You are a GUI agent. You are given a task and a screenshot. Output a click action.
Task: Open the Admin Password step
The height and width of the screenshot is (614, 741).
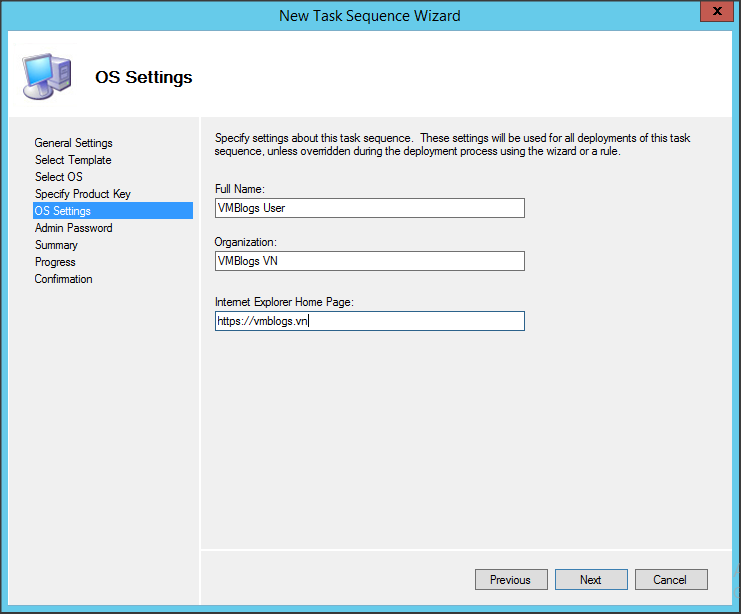tap(73, 228)
